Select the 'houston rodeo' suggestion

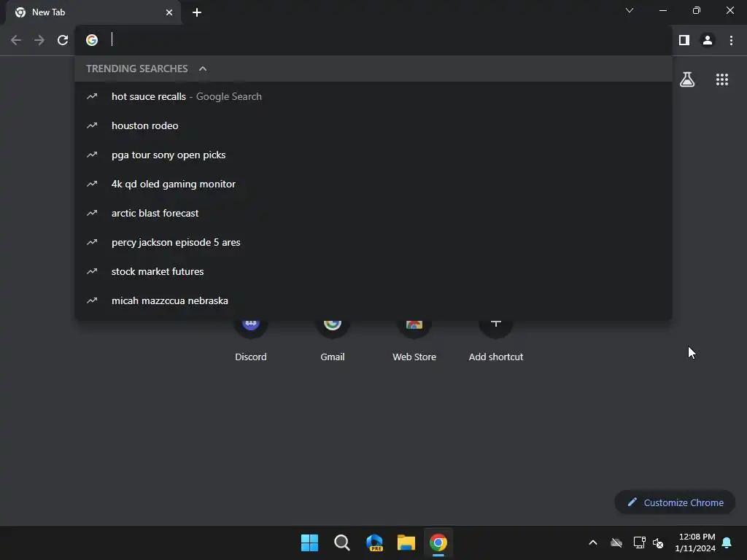coord(373,125)
